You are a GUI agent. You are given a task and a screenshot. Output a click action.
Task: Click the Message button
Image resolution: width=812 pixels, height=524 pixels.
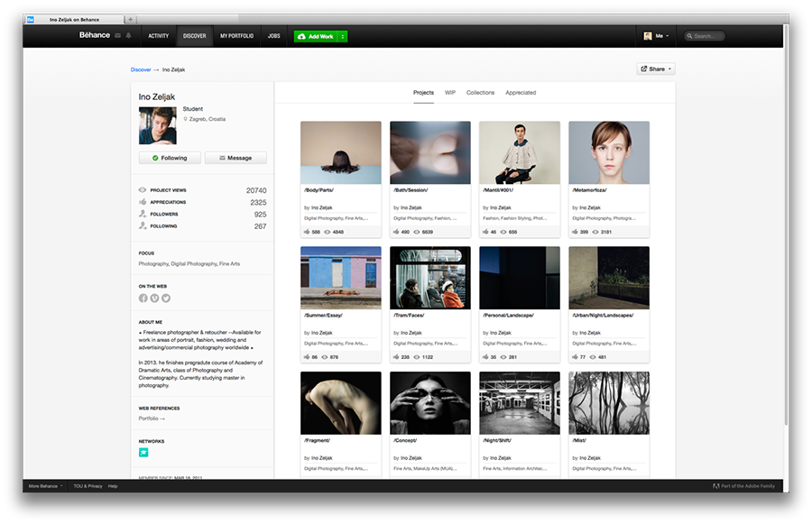(x=235, y=158)
